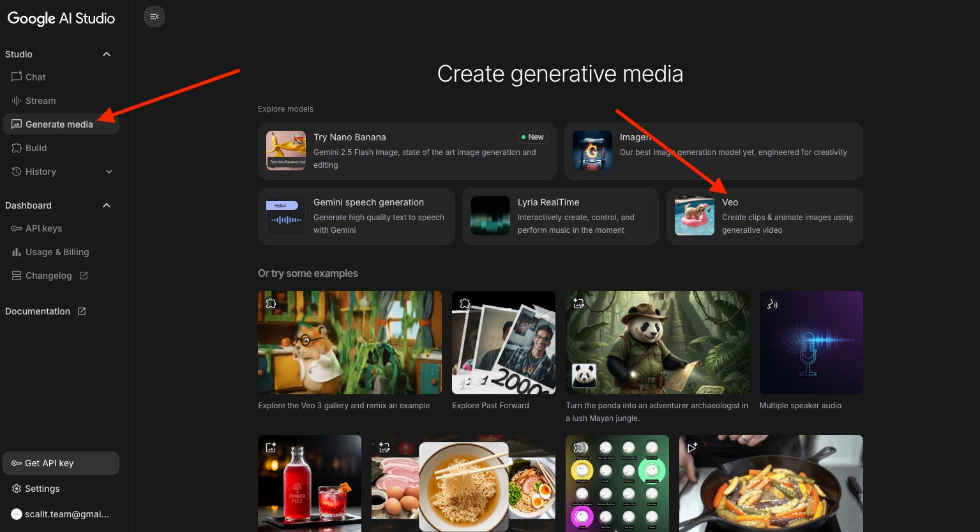This screenshot has height=532, width=980.
Task: Open the panda adventurer example image
Action: tap(658, 343)
